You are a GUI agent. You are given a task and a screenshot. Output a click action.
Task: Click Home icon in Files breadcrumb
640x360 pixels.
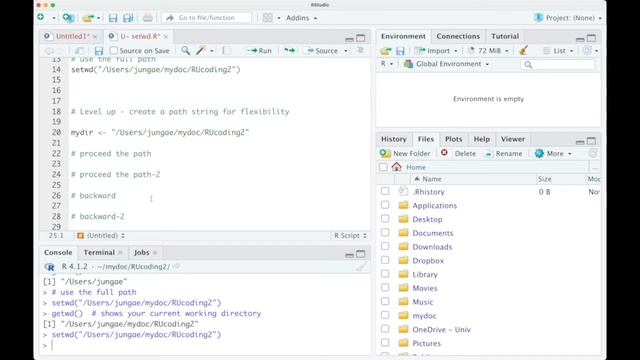click(396, 167)
